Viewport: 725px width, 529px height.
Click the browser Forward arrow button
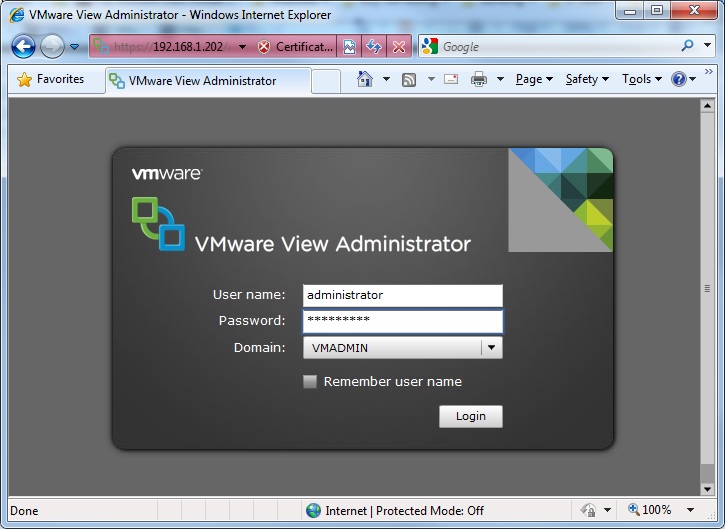coord(52,47)
